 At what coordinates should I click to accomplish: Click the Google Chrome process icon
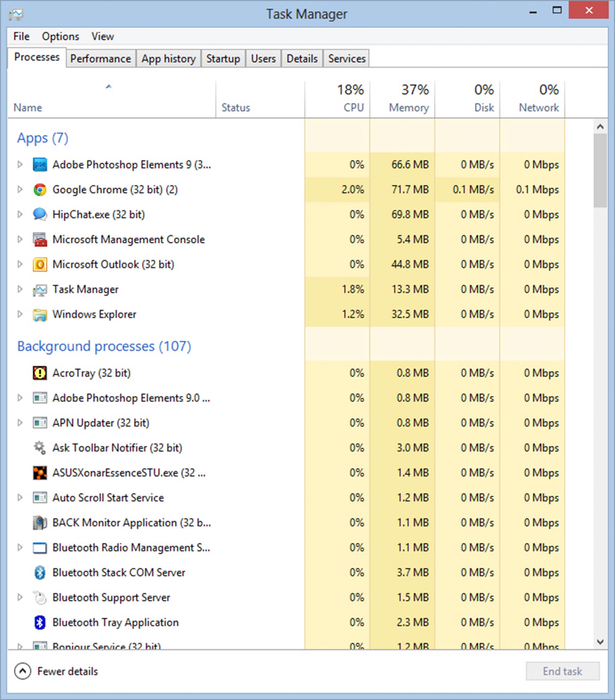(40, 189)
